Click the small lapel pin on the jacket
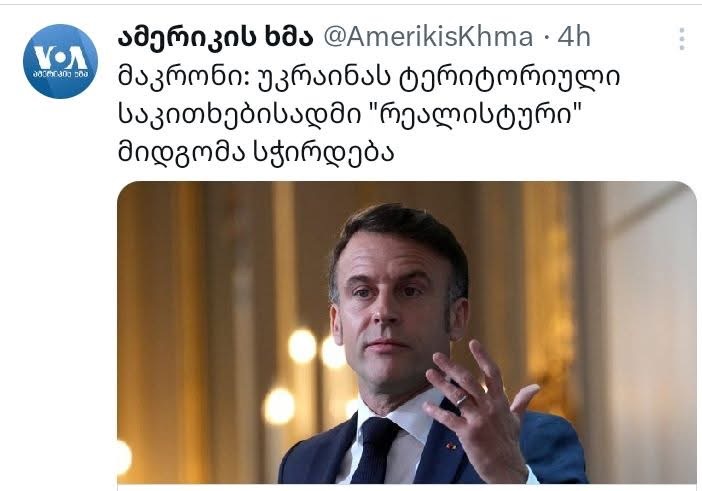Viewport: 702px width, 491px height. (x=450, y=446)
